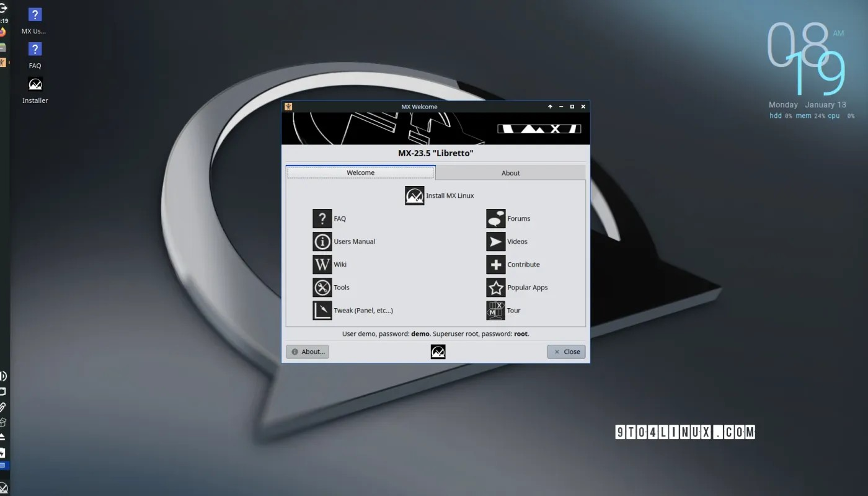Open the Users Manual entry

(344, 241)
